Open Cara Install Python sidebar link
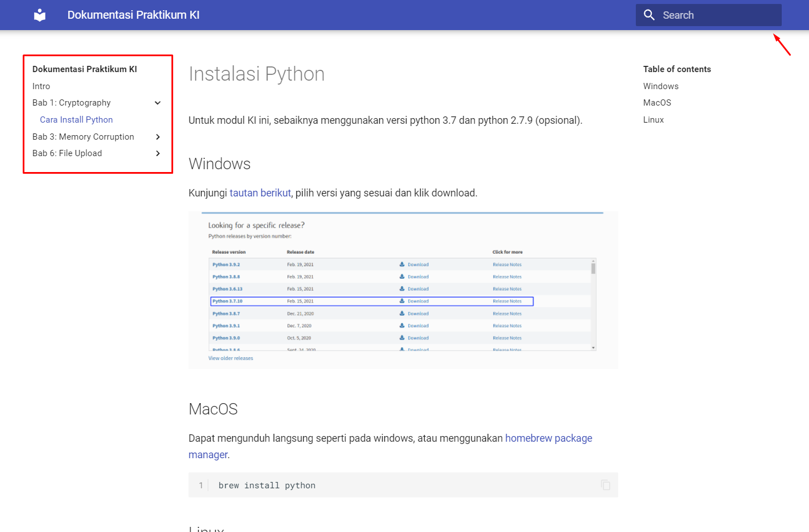Image resolution: width=809 pixels, height=532 pixels. 77,120
